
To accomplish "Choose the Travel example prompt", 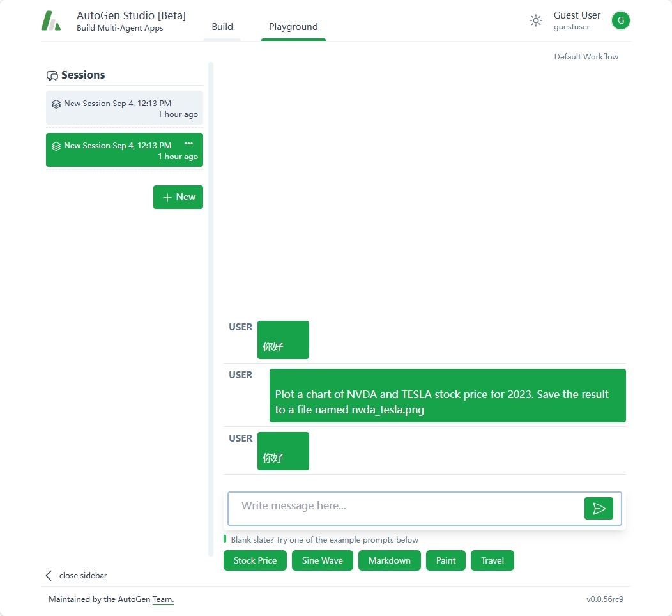I will tap(493, 560).
